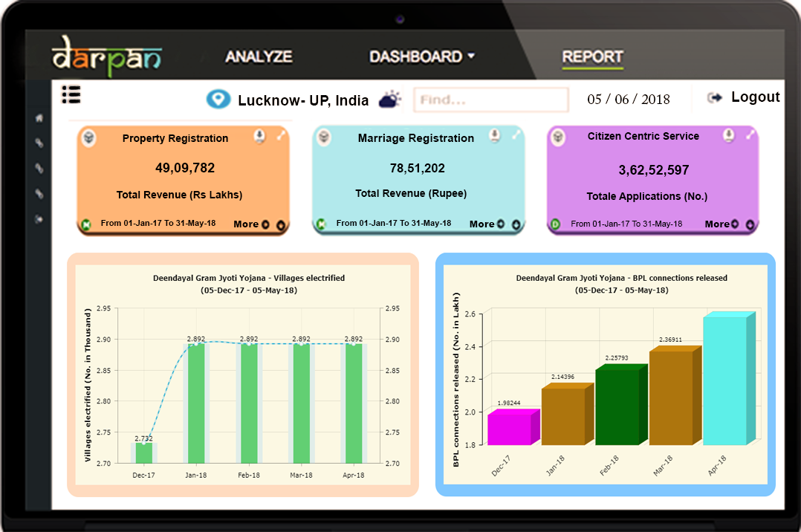Click the green badge icon on Marriage Registration card
The image size is (801, 532).
pyautogui.click(x=322, y=224)
